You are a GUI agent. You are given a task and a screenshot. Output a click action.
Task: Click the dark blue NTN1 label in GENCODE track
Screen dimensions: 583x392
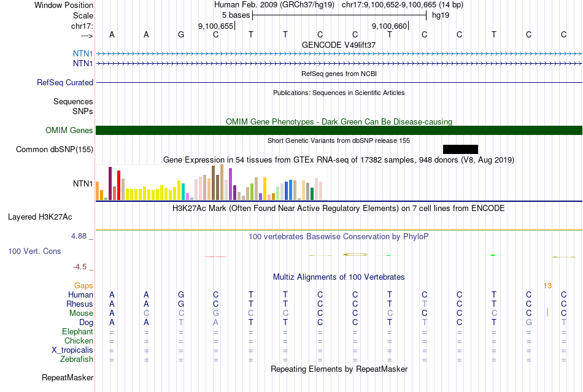[83, 64]
